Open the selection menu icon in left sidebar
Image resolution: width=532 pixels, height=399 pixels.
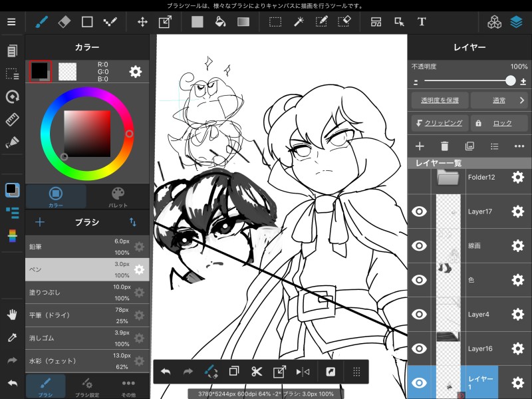pyautogui.click(x=12, y=74)
